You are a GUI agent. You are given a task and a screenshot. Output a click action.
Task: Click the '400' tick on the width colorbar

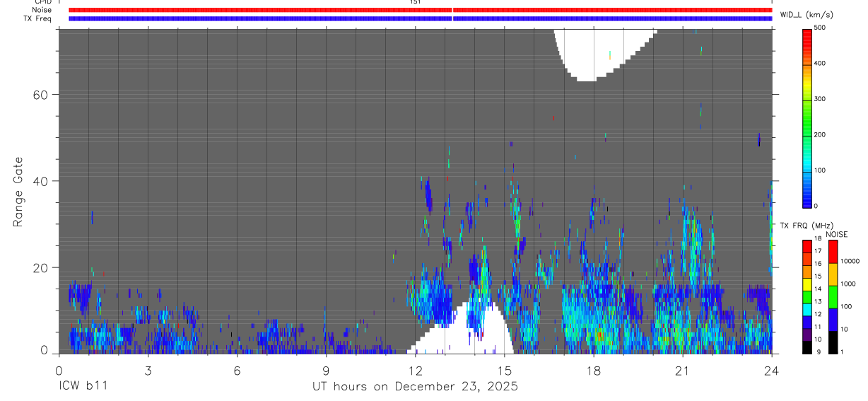(x=820, y=64)
